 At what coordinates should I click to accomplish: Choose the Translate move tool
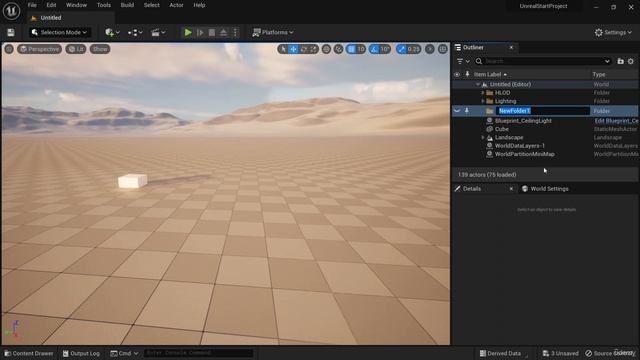[293, 49]
